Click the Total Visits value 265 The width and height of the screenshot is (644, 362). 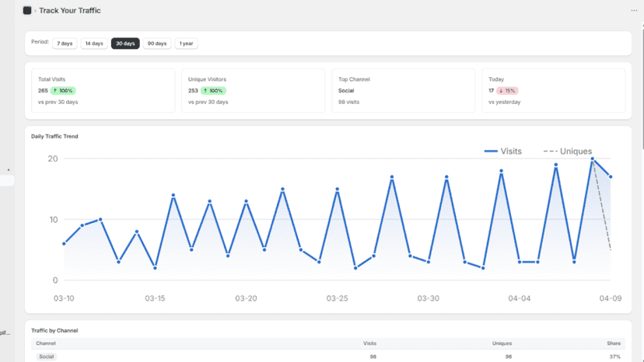43,91
